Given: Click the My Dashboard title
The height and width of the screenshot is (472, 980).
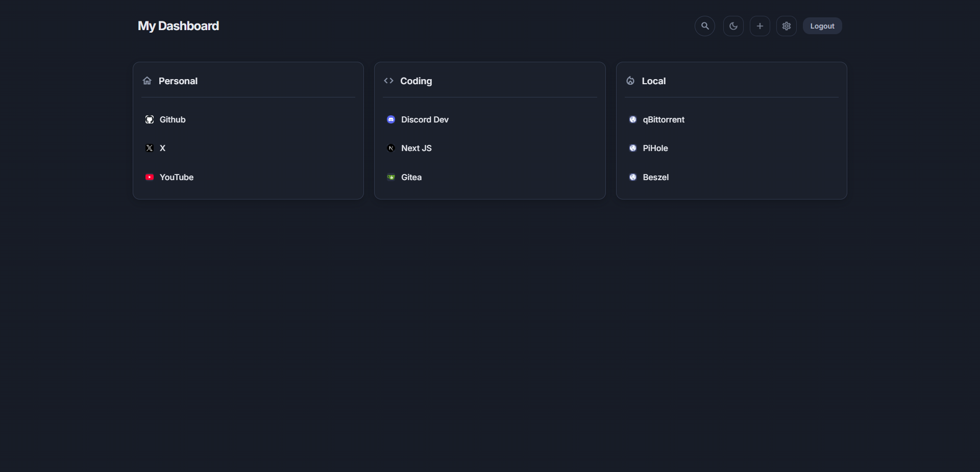Looking at the screenshot, I should 178,26.
